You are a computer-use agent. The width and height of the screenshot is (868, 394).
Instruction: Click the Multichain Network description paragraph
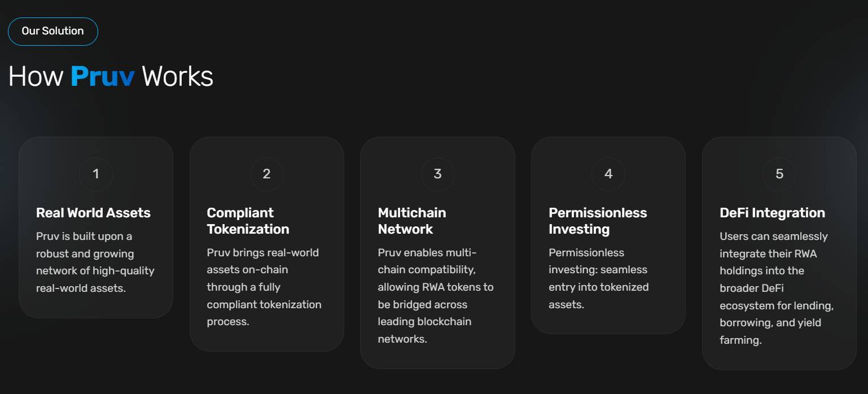click(435, 295)
